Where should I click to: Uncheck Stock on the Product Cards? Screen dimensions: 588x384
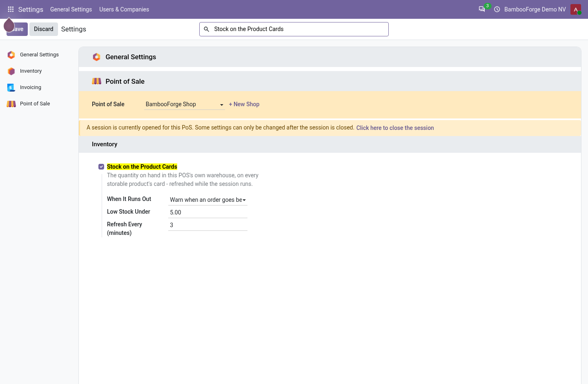tap(101, 167)
